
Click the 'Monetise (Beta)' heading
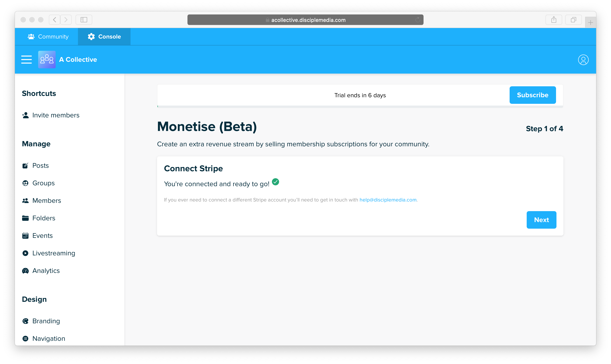[207, 127]
